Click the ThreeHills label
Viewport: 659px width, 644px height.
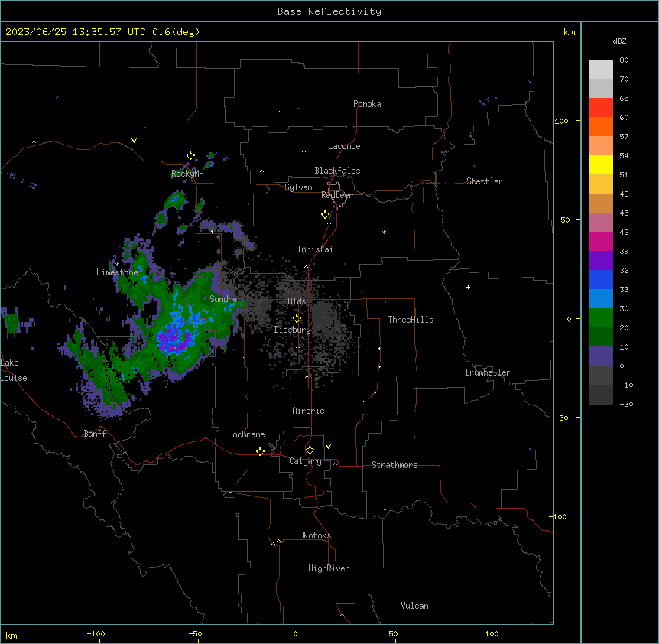tap(411, 320)
